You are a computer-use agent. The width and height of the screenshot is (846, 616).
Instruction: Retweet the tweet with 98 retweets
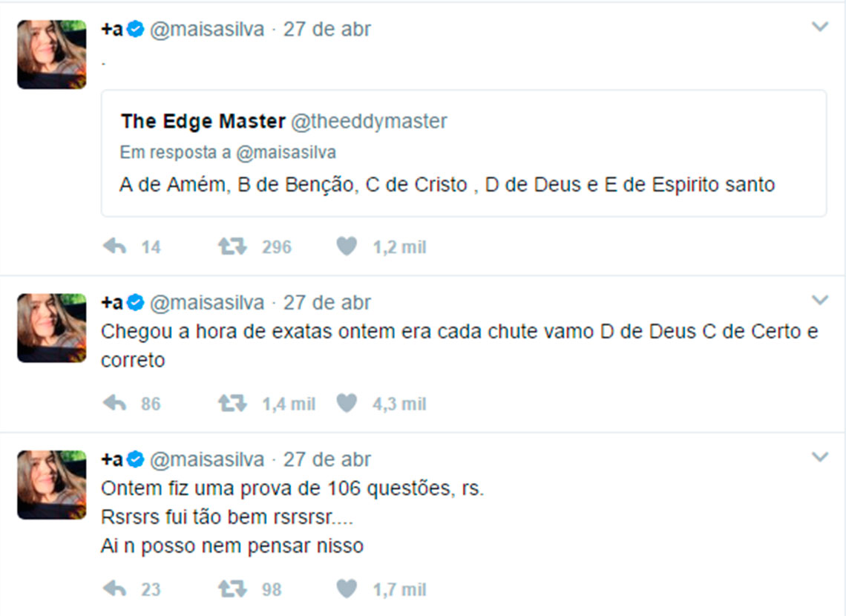232,589
